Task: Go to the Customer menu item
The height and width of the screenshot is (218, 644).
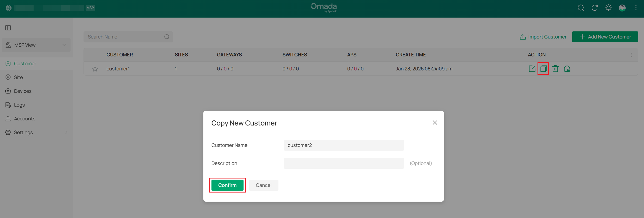Action: coord(25,64)
